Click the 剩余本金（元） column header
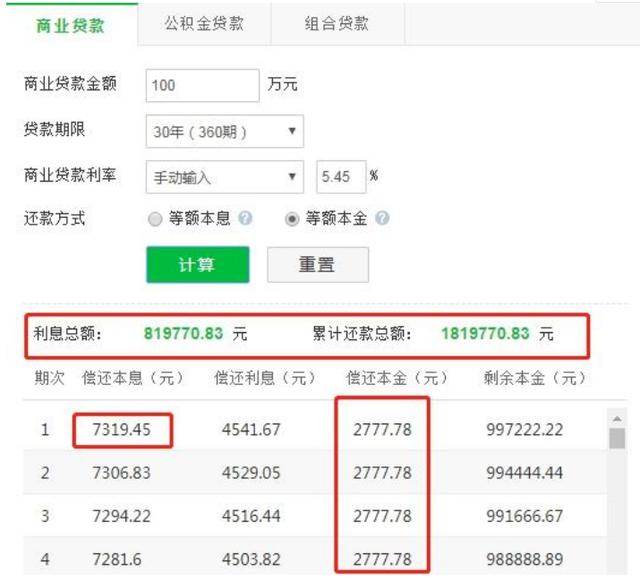The width and height of the screenshot is (640, 581). (x=535, y=378)
